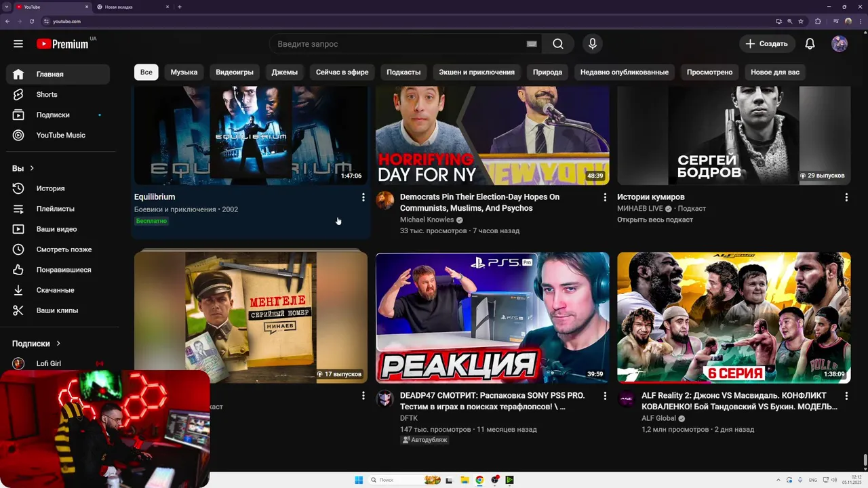
Task: Click Открыть весь подкаст link
Action: [655, 220]
